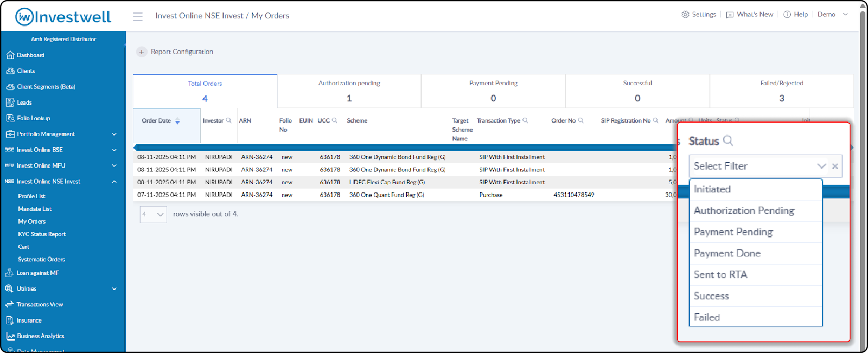
Task: Click the Loan against MF icon
Action: (x=9, y=273)
